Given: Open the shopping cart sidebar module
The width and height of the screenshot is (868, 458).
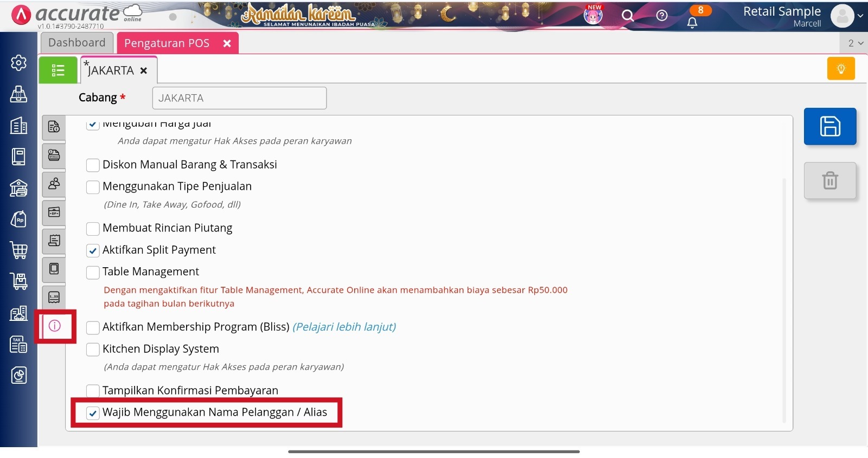Looking at the screenshot, I should pyautogui.click(x=18, y=250).
